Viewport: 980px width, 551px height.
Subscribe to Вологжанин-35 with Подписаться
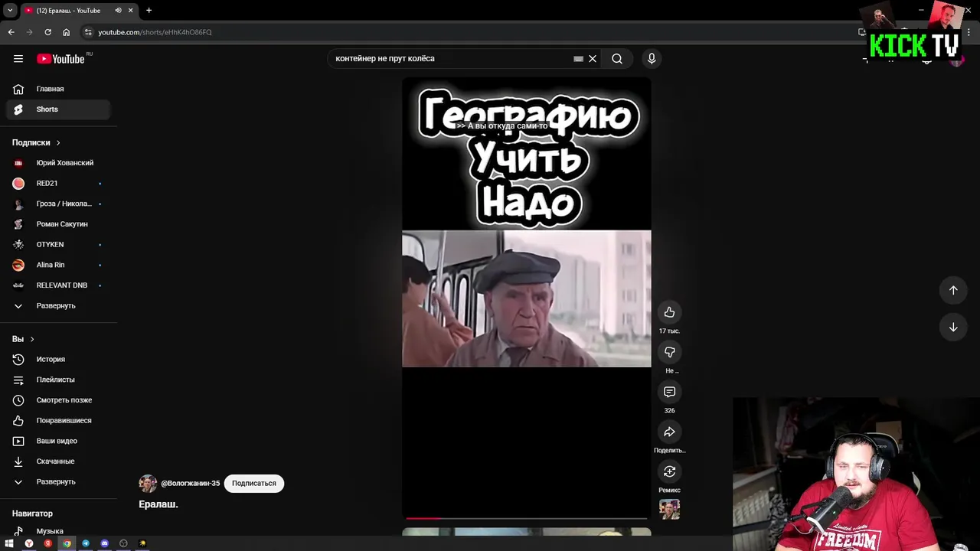(x=254, y=484)
